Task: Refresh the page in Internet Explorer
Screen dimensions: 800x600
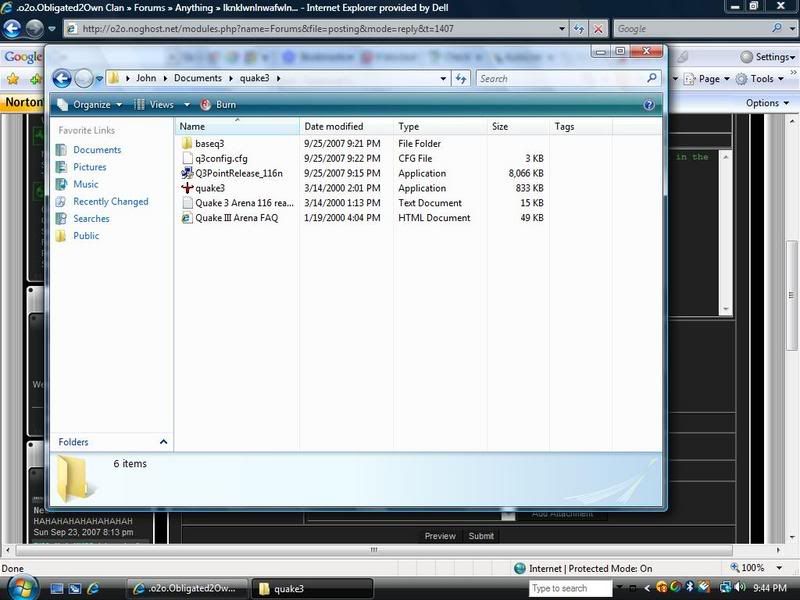Action: click(x=579, y=29)
